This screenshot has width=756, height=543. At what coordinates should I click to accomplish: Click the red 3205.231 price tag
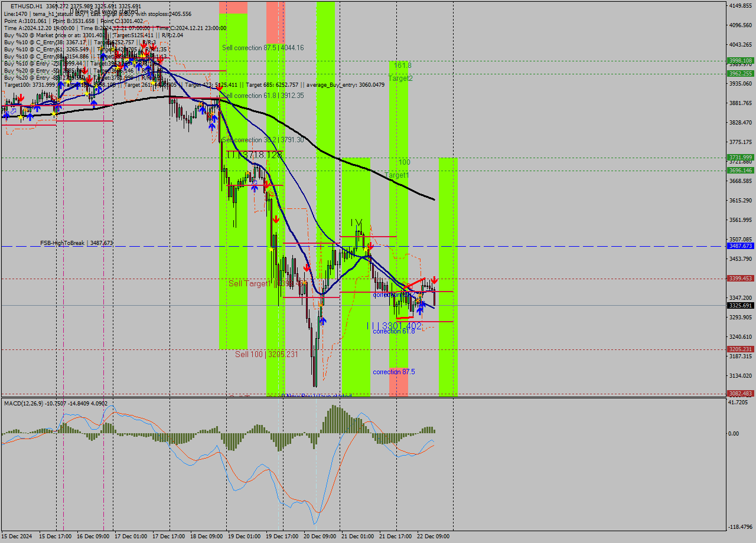point(740,349)
